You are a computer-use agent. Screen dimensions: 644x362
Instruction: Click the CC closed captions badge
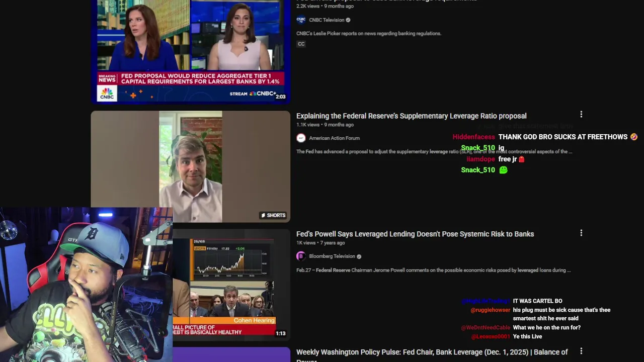point(301,44)
